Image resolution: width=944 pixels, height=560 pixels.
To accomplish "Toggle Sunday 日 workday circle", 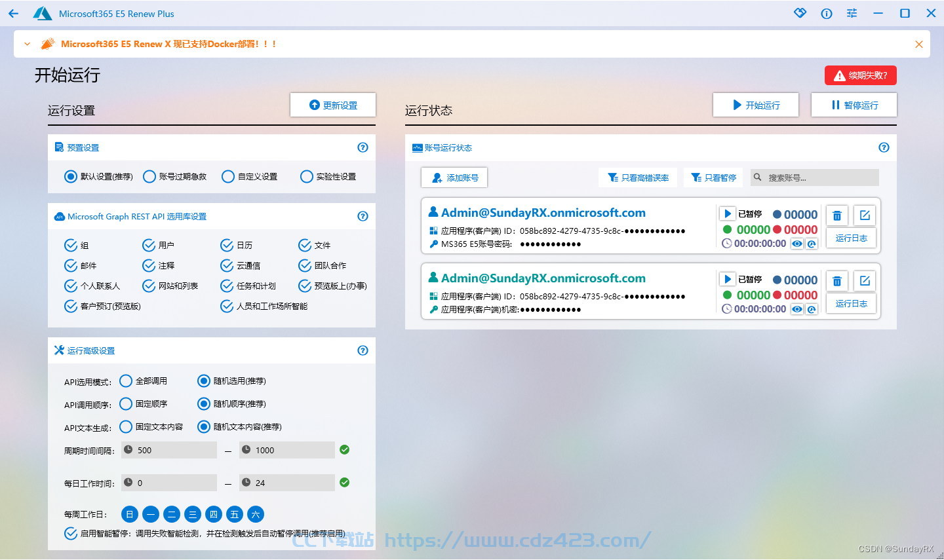I will 130,514.
